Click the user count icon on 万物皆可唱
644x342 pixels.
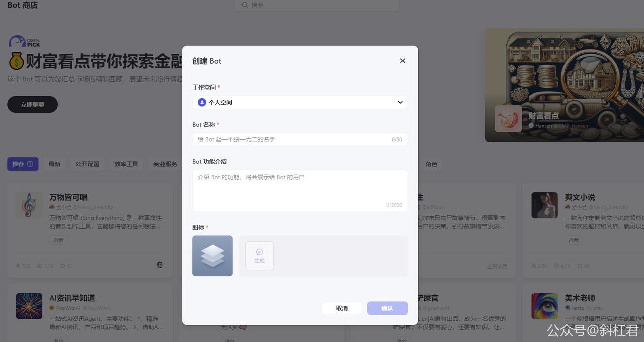19,266
